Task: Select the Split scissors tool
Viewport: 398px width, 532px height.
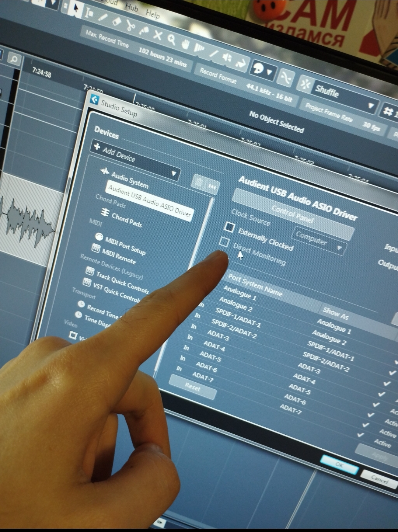Action: [x=130, y=26]
